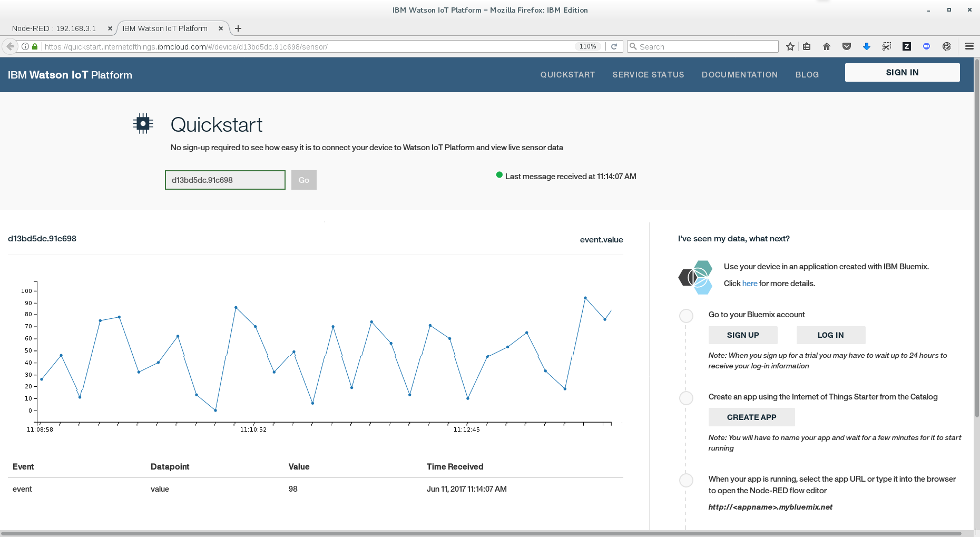The image size is (980, 537).
Task: Close the Node-RED tab
Action: click(x=110, y=28)
